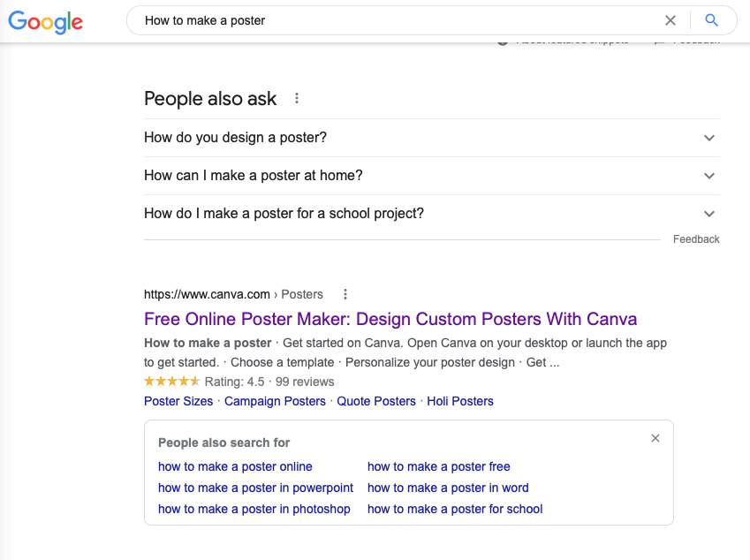Viewport: 750px width, 560px height.
Task: Open the Campaign Posters sitelink
Action: click(x=275, y=401)
